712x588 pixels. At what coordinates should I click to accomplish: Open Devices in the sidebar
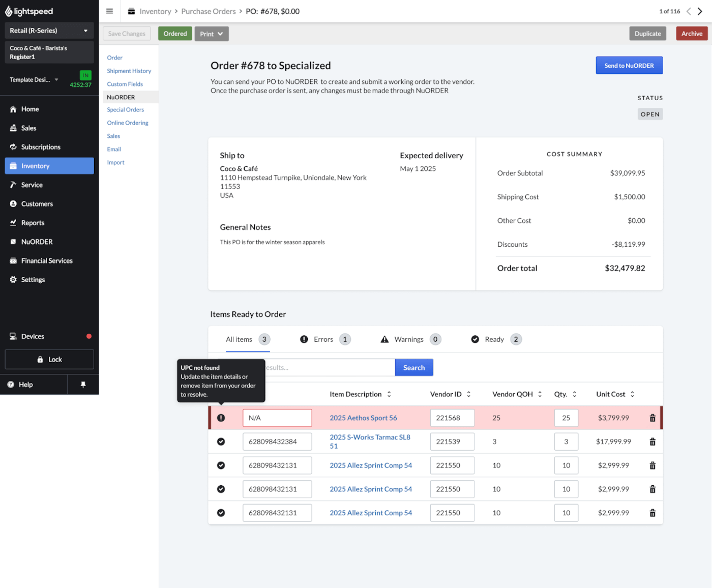[x=49, y=336]
